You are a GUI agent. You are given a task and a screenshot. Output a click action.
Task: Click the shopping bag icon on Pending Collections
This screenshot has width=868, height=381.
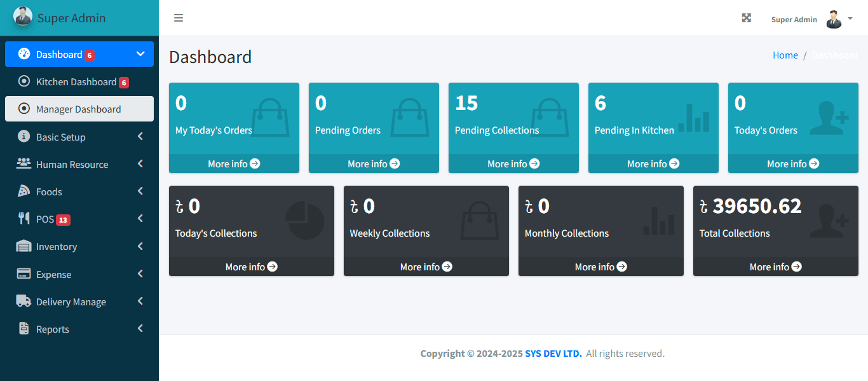pyautogui.click(x=550, y=118)
